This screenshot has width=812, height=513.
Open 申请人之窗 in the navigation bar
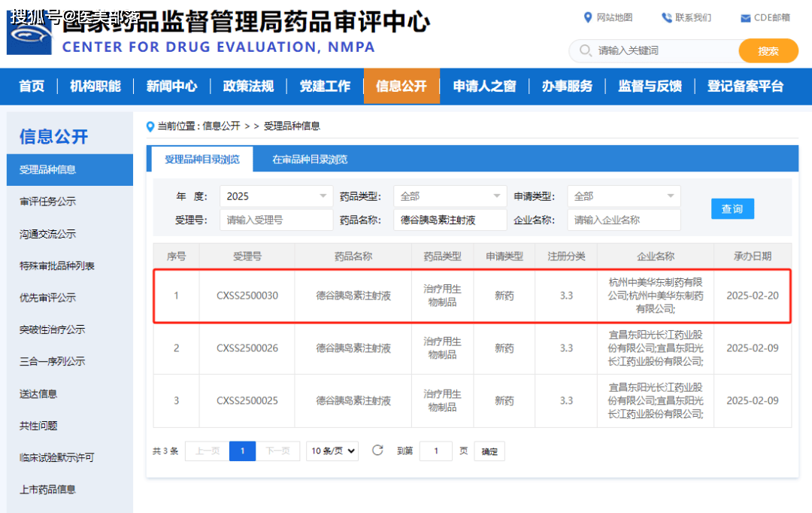pyautogui.click(x=484, y=86)
